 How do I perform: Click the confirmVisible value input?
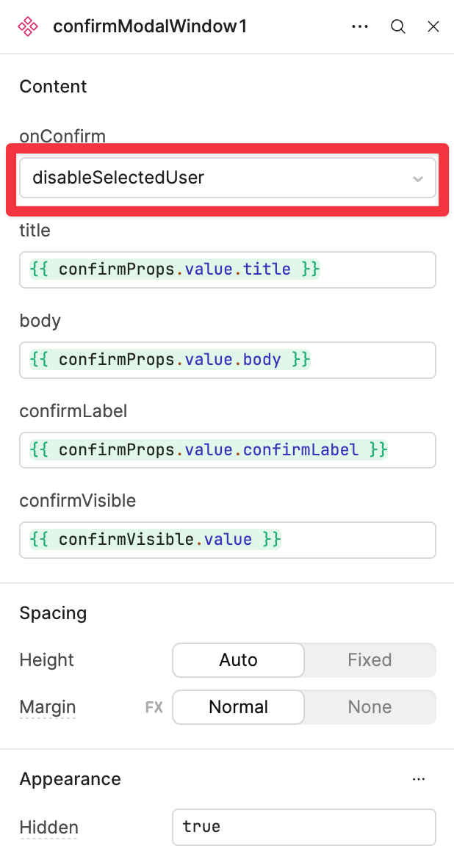point(228,540)
